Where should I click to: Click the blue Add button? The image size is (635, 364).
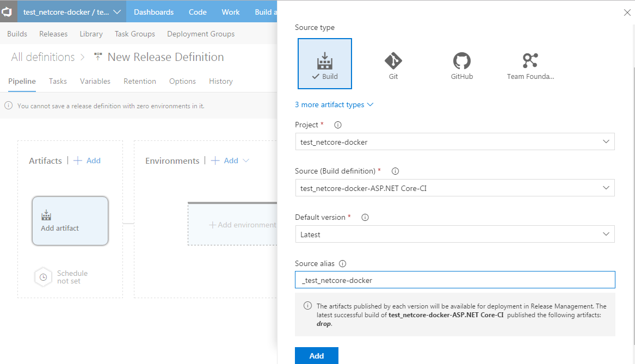coord(317,355)
